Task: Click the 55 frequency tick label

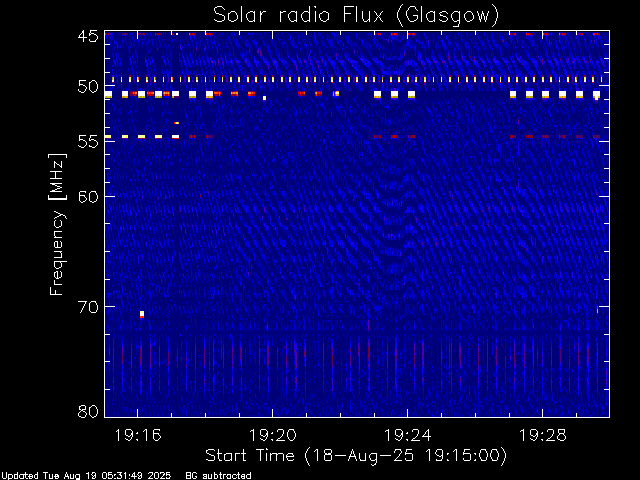Action: coord(88,142)
